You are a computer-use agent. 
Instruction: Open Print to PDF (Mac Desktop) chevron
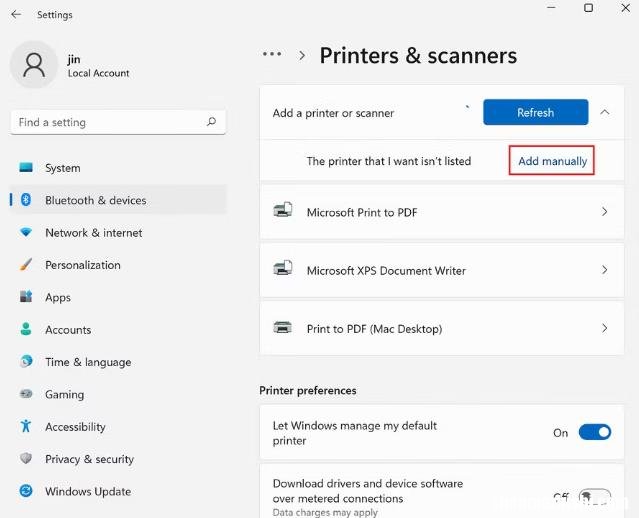coord(605,328)
